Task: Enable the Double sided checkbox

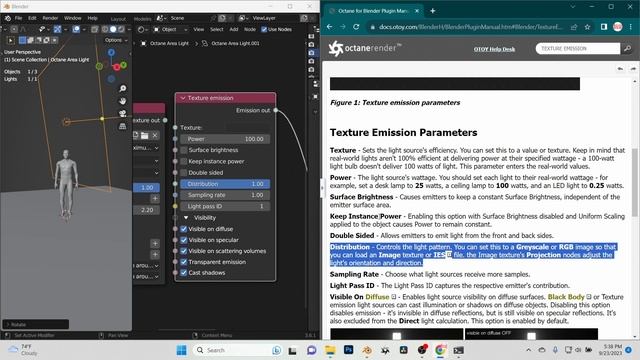Action: click(x=184, y=173)
